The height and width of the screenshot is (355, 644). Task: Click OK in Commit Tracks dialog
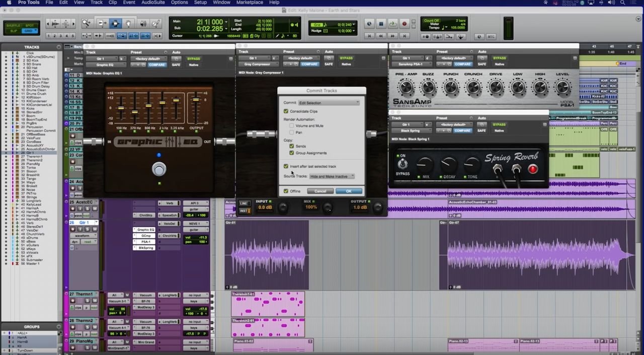(x=348, y=191)
